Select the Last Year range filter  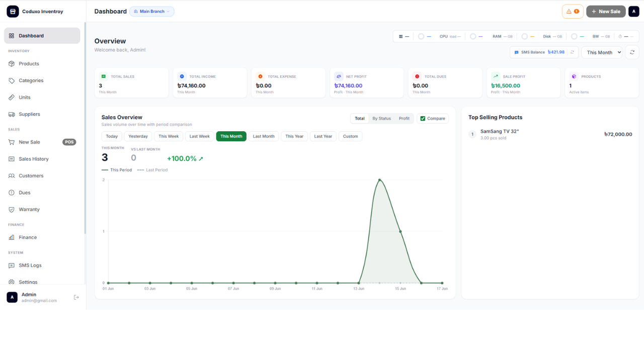[324, 136]
